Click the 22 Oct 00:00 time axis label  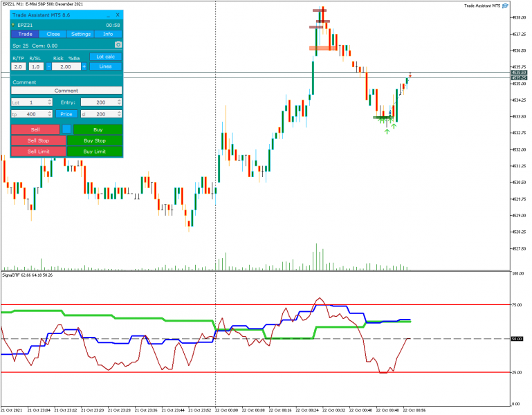point(227,410)
